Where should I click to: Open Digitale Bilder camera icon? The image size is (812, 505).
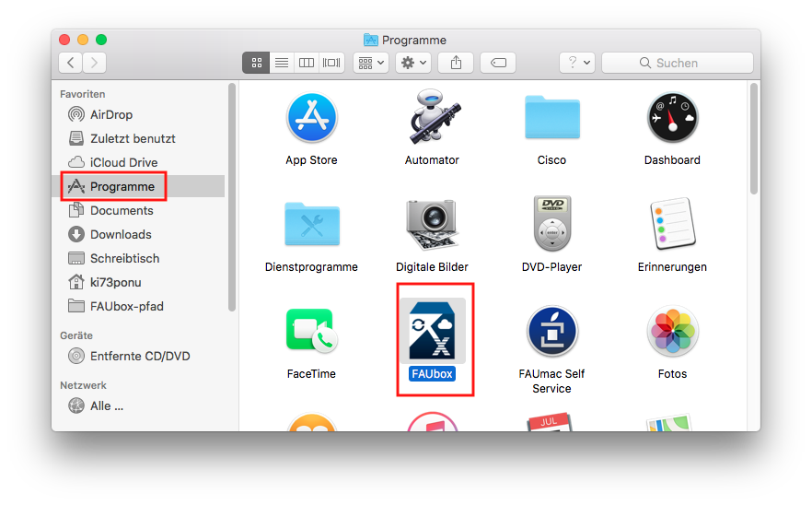click(x=433, y=224)
